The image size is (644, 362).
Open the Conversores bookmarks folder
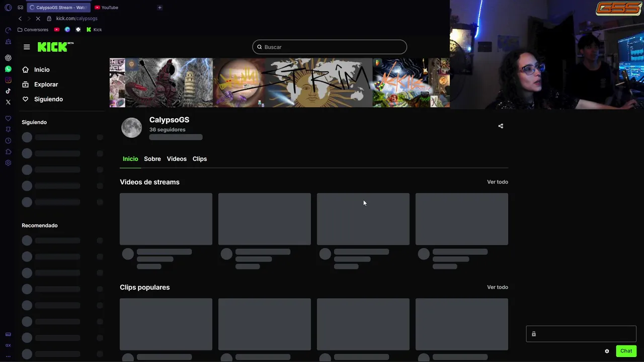coord(33,30)
